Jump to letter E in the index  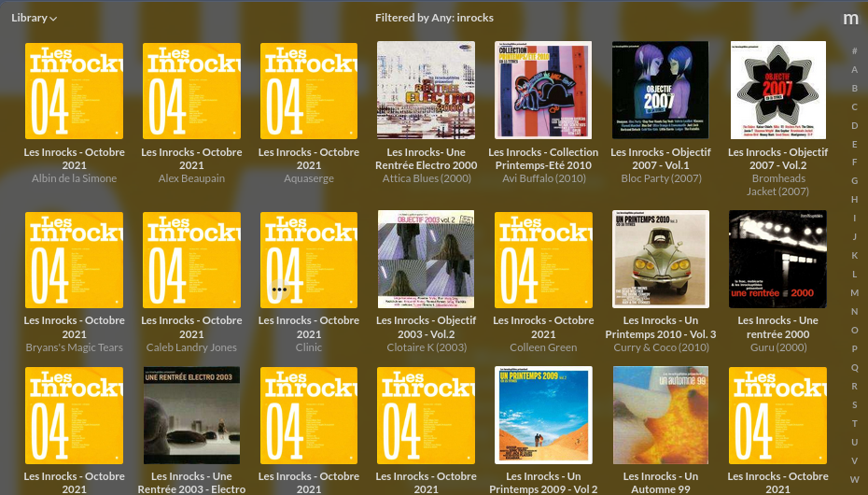[855, 144]
